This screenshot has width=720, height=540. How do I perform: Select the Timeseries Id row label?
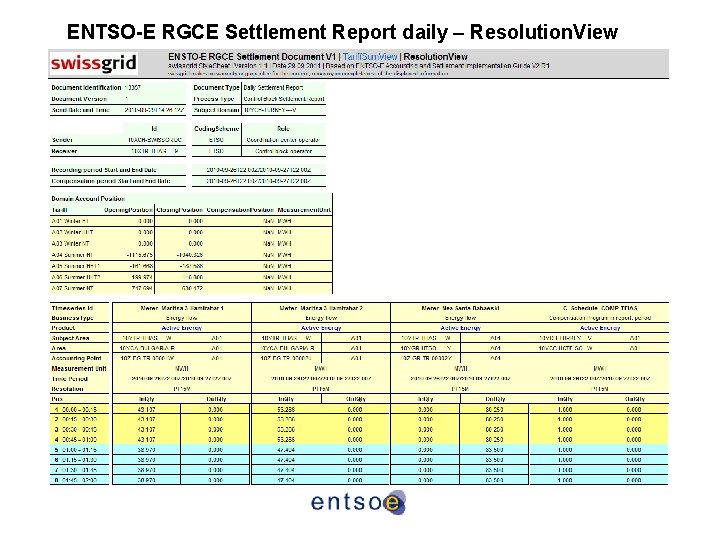tap(73, 308)
